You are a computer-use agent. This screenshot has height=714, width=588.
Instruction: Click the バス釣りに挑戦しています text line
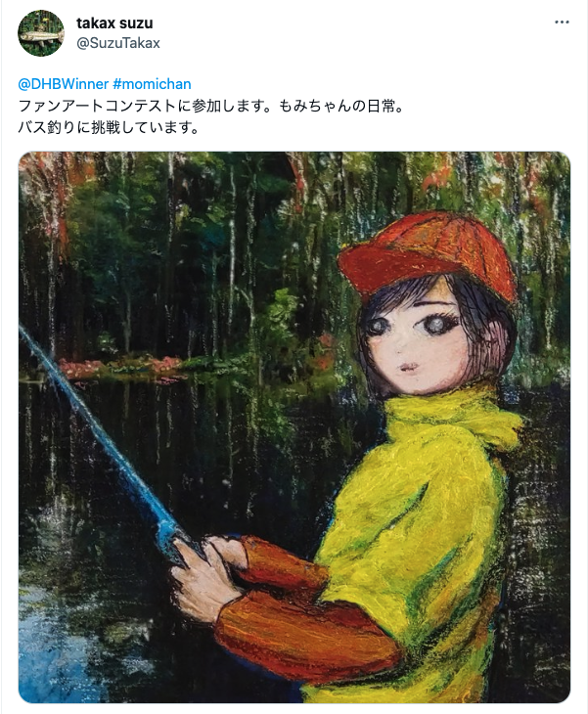[x=109, y=127]
